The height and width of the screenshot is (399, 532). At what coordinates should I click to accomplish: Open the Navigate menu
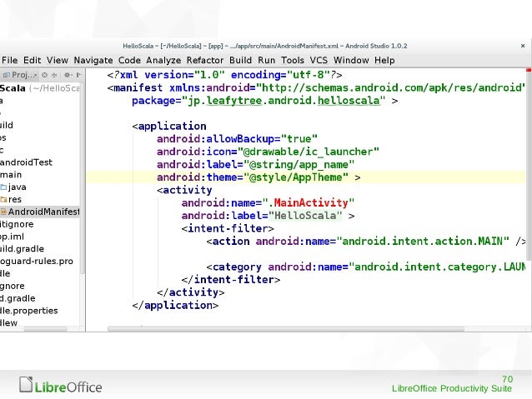point(93,60)
